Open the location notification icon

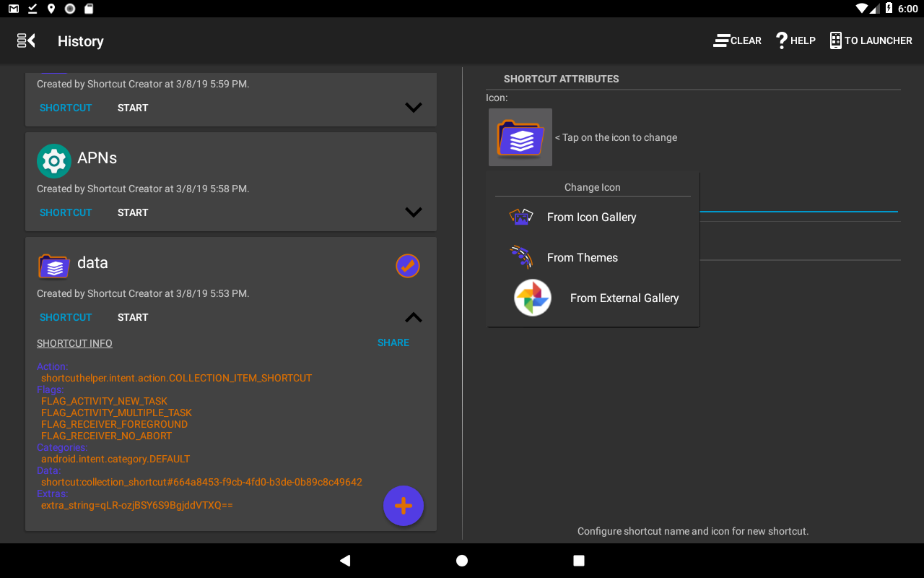51,9
